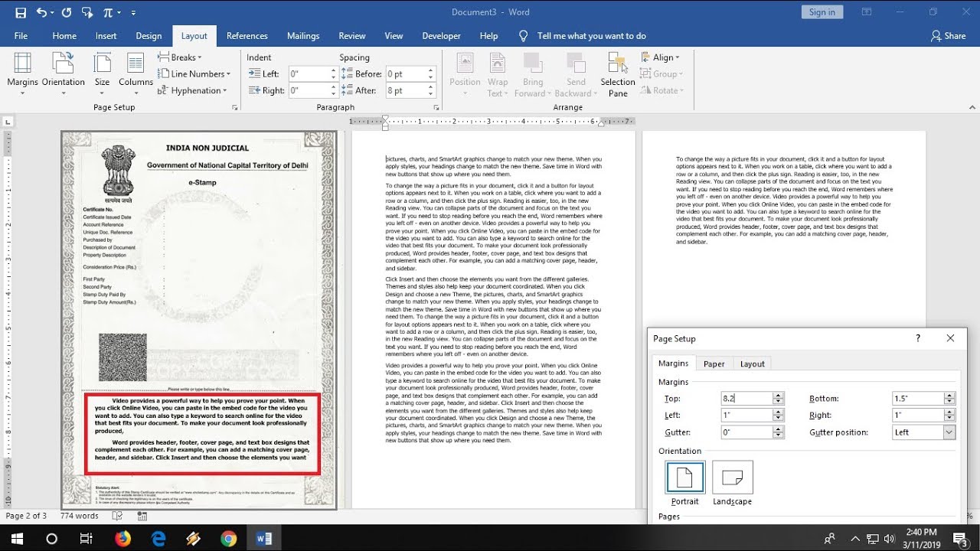Undo the last action

click(42, 12)
